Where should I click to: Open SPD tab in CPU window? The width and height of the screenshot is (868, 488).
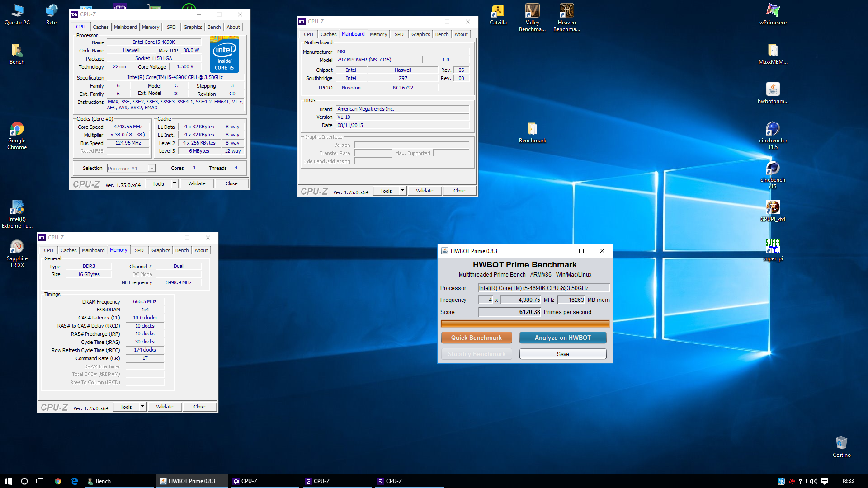pos(171,27)
